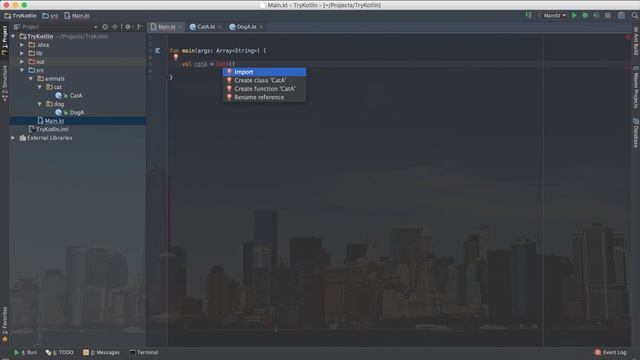Open Project Structure icon in top toolbar

[x=621, y=16]
